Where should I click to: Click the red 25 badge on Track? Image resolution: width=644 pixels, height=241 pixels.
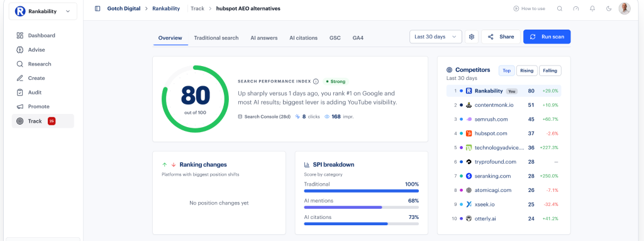click(52, 121)
